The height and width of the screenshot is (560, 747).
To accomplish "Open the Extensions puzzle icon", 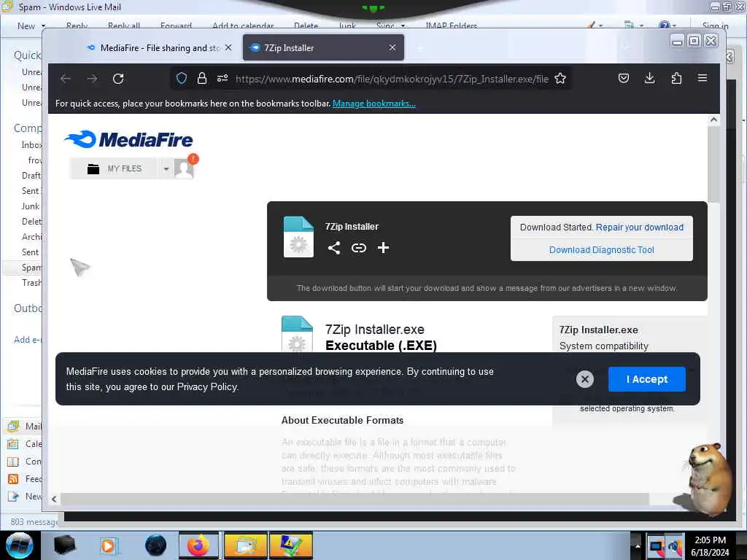I will pyautogui.click(x=676, y=78).
